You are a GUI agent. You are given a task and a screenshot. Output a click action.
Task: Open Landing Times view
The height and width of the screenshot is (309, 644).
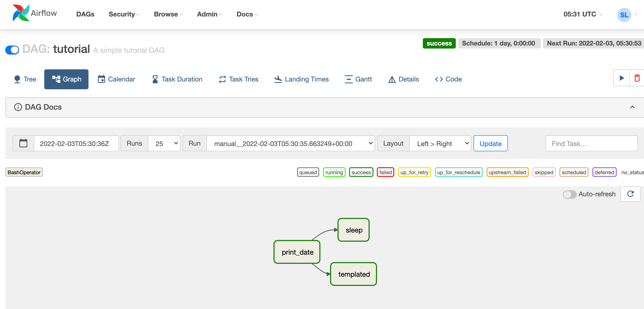pos(301,79)
